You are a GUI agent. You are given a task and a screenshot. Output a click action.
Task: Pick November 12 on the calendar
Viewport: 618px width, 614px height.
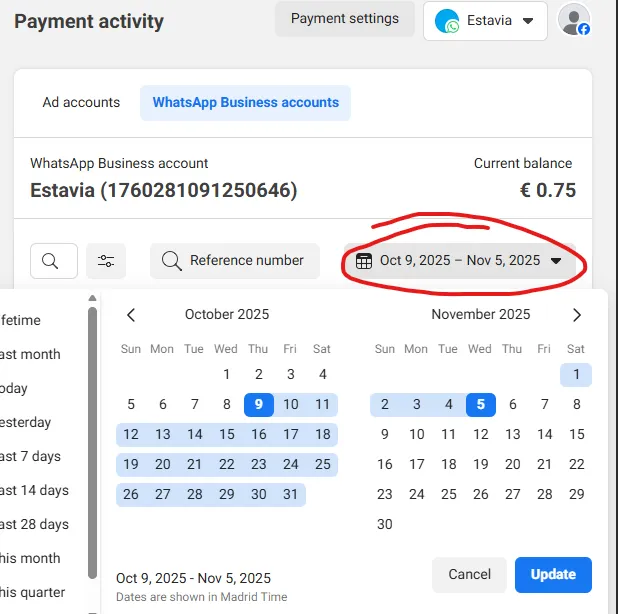pyautogui.click(x=481, y=434)
